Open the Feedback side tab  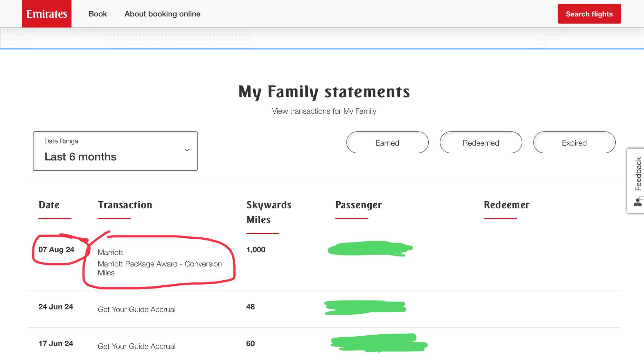click(x=638, y=174)
